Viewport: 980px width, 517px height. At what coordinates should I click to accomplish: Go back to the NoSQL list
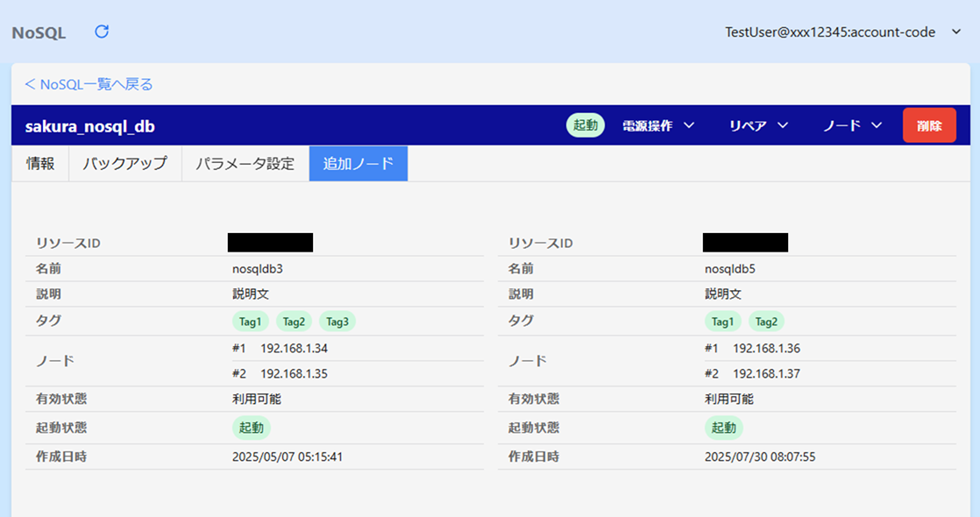(x=89, y=84)
